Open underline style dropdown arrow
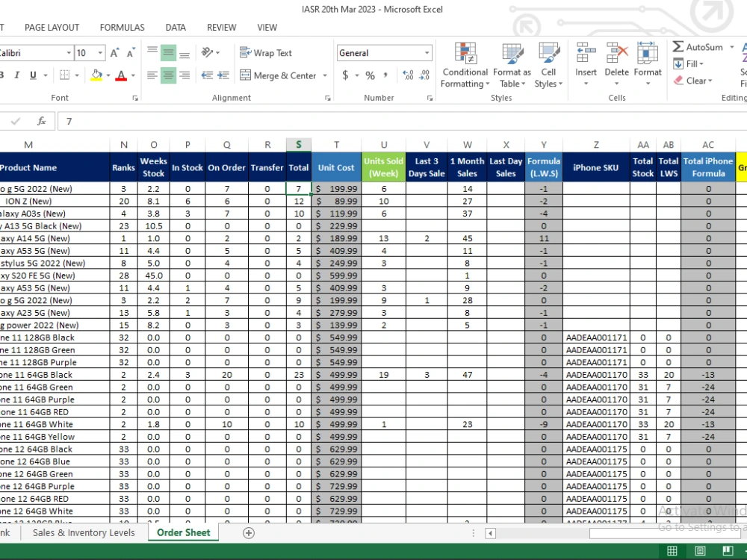The image size is (747, 560). pyautogui.click(x=46, y=75)
